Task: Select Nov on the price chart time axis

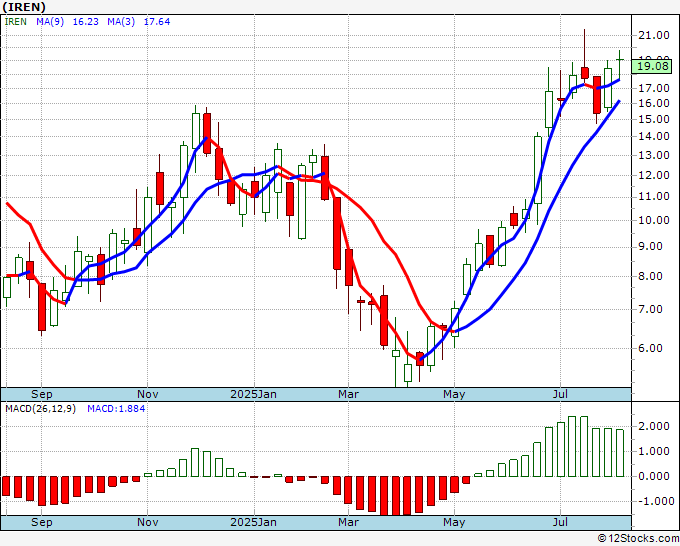Action: click(x=147, y=394)
